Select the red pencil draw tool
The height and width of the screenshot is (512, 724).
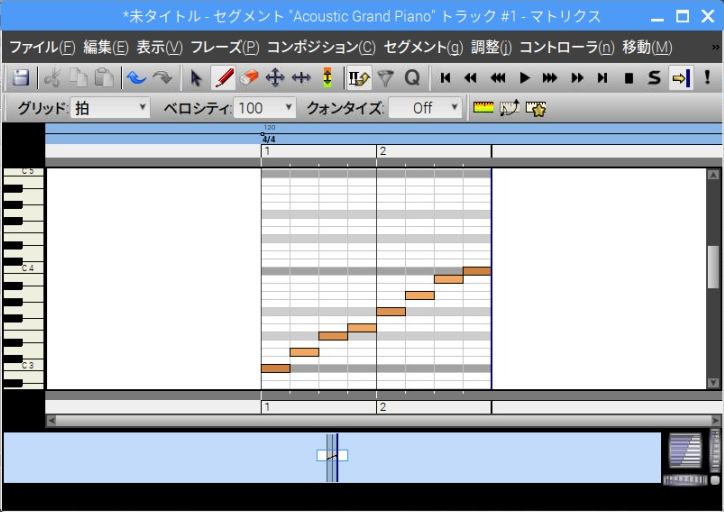tap(223, 78)
